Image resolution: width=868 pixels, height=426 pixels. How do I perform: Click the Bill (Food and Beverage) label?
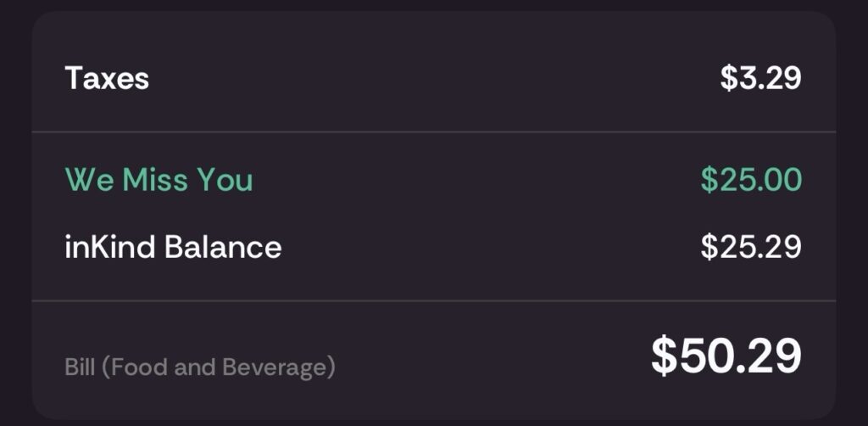pyautogui.click(x=200, y=367)
